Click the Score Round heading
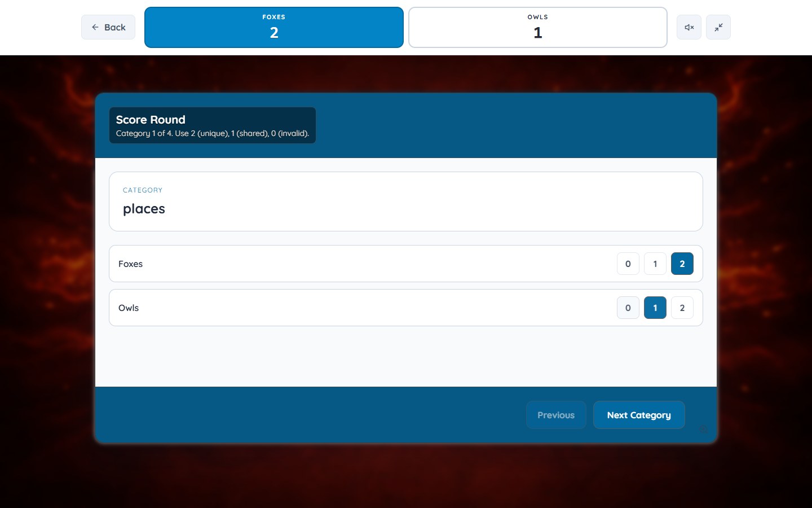This screenshot has height=508, width=812. (151, 120)
